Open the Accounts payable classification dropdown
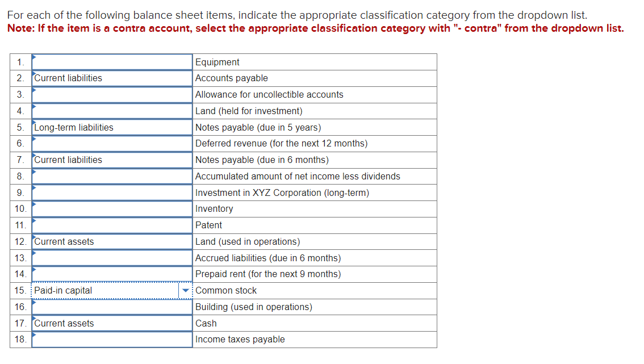644x364 pixels. (111, 78)
